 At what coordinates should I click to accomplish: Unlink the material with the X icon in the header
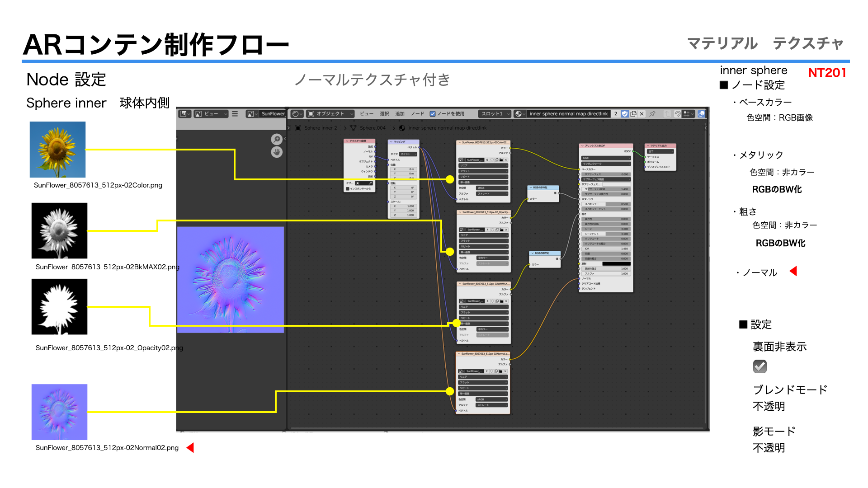click(x=642, y=114)
